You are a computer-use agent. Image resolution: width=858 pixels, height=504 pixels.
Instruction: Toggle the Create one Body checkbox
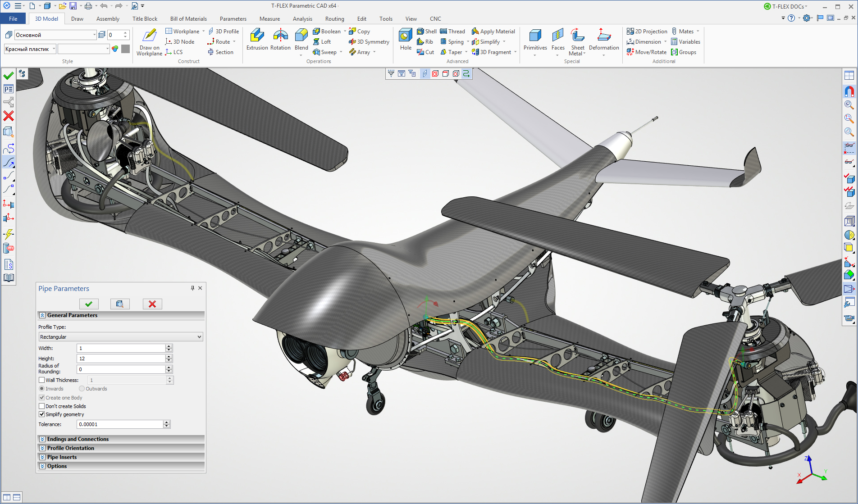[42, 398]
